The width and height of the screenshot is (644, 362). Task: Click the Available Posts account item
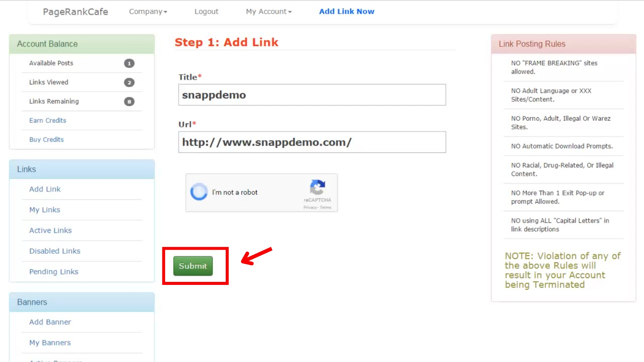[51, 63]
